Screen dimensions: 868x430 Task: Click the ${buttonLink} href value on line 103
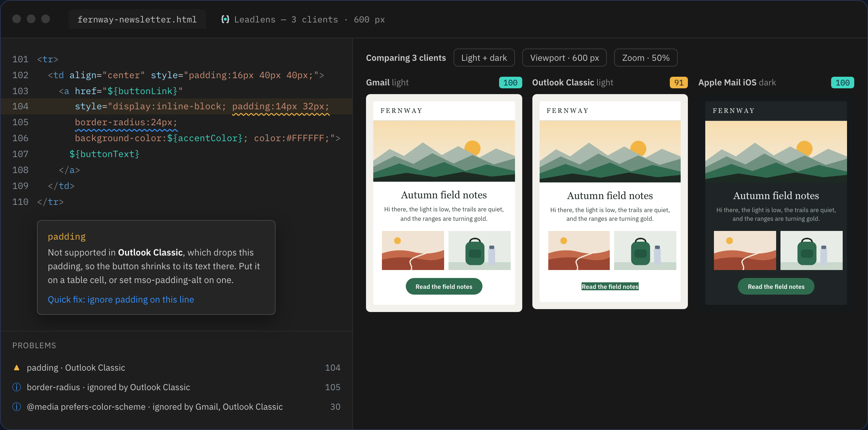(x=142, y=91)
